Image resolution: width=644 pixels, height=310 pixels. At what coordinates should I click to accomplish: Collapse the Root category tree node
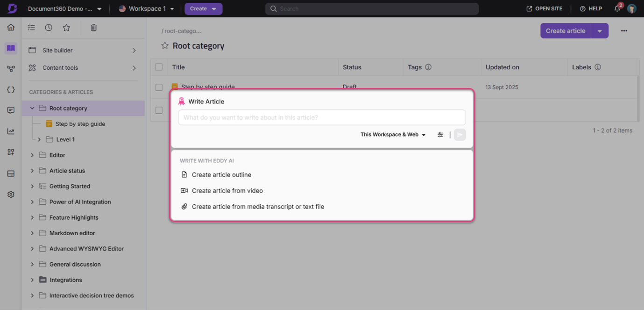(32, 108)
